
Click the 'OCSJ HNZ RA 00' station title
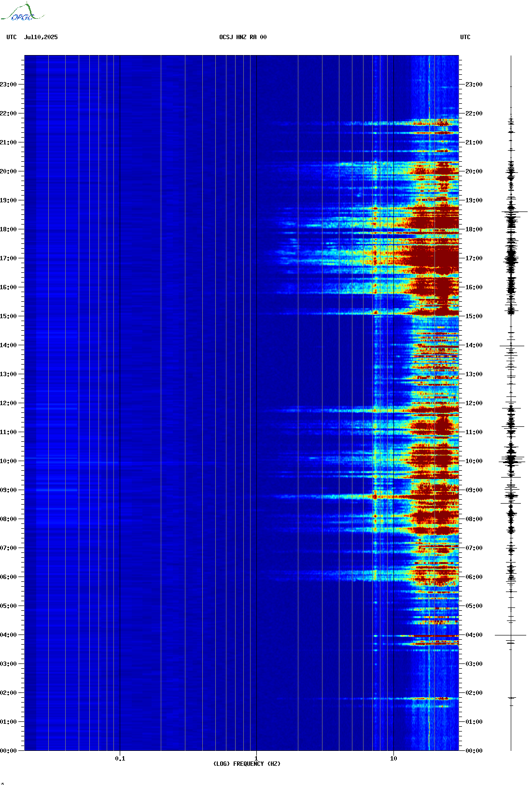tap(243, 37)
